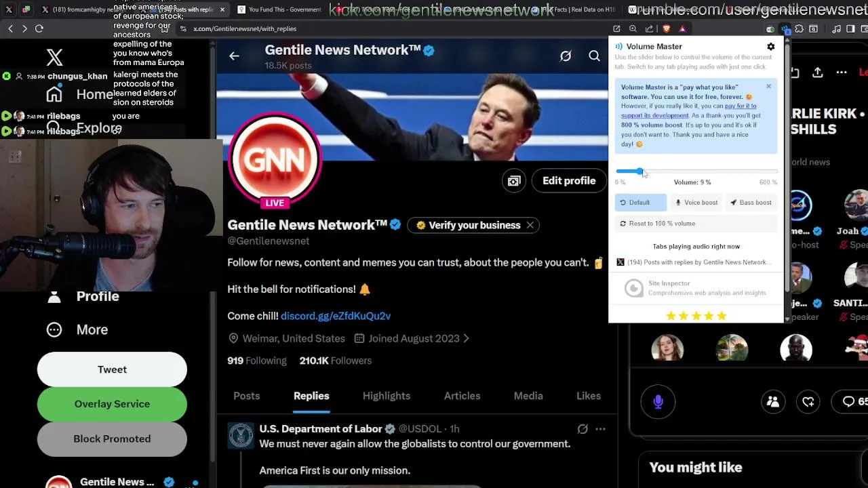This screenshot has height=488, width=868.
Task: Open Site Inspector promo
Action: pos(696,288)
